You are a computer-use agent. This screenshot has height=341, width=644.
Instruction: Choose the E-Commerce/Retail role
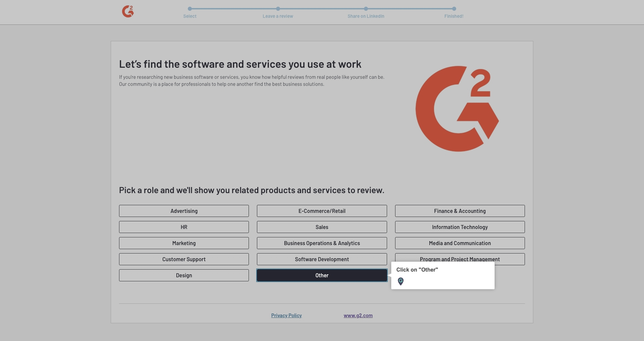pos(322,211)
